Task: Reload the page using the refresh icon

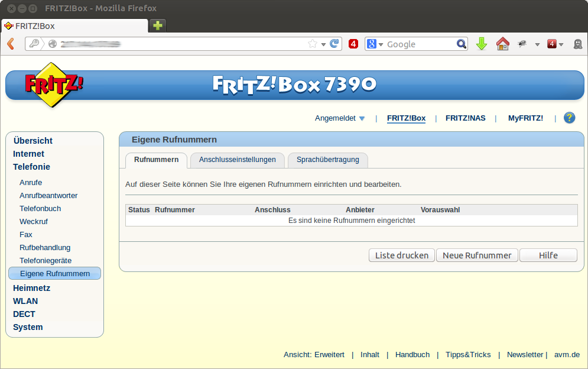Action: click(x=334, y=44)
